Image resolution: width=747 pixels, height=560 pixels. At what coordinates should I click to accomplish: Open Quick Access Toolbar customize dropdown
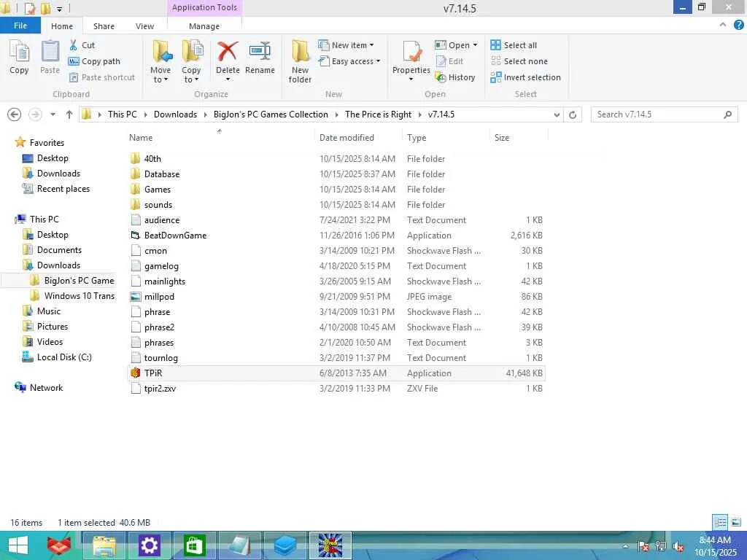tap(60, 9)
